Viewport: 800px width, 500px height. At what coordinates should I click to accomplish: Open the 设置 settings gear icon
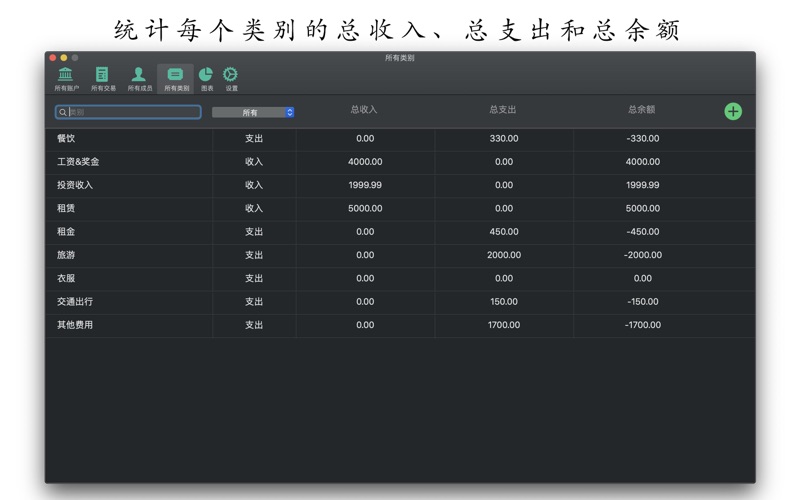(231, 79)
